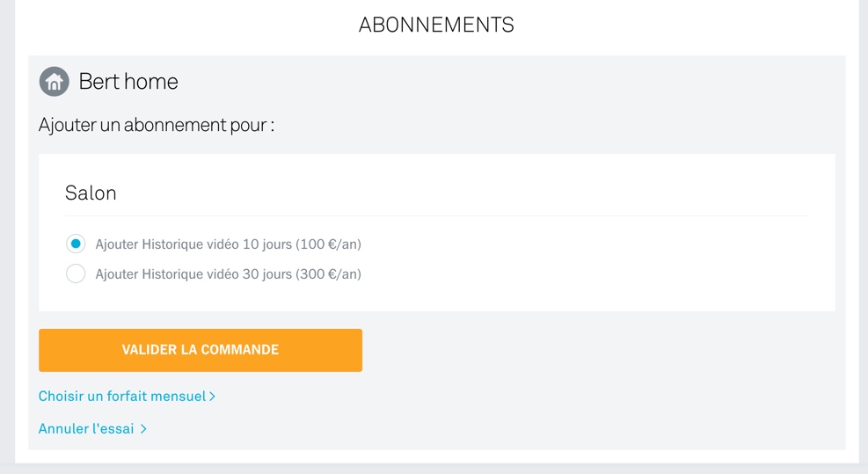Click the text Ajouter un abonnement pour
868x474 pixels.
[x=157, y=125]
